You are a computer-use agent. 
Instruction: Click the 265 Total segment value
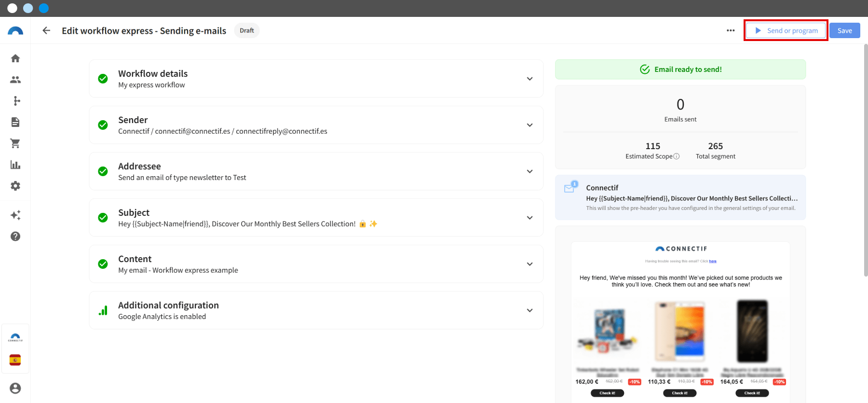click(x=716, y=146)
